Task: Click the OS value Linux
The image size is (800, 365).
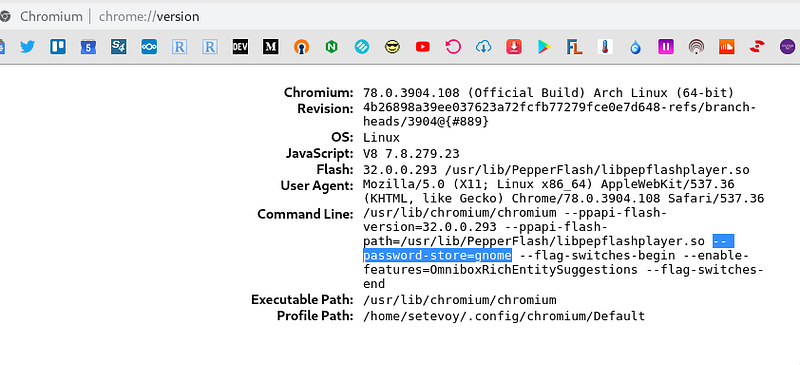Action: click(382, 137)
